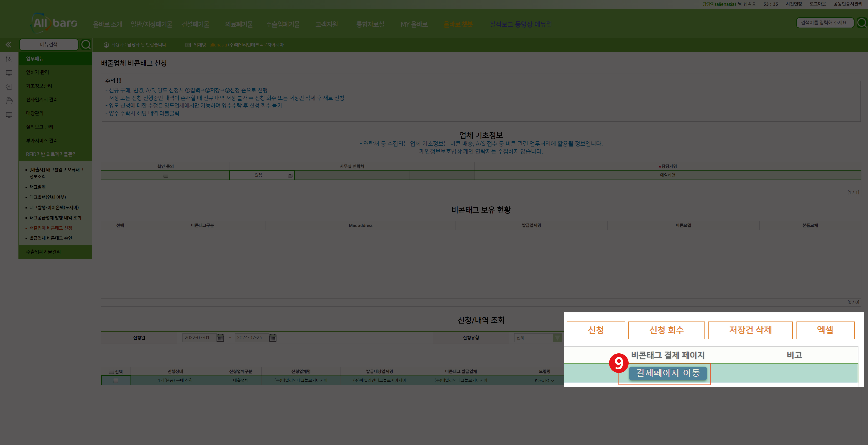Collapse the sidebar using the « chevron
Viewport: 868px width, 445px height.
point(8,44)
